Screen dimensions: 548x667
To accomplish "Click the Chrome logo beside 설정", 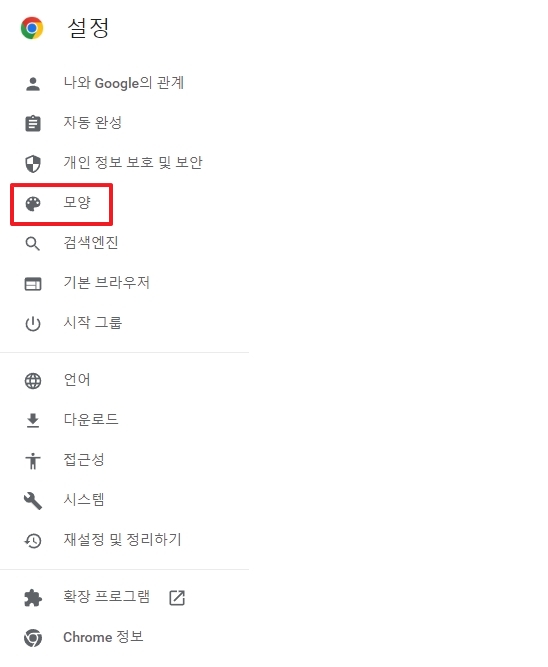I will click(x=32, y=28).
